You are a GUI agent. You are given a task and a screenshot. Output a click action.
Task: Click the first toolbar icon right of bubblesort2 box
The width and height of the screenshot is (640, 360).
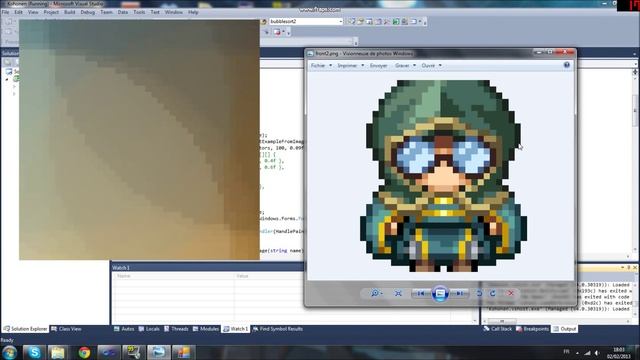tap(351, 21)
